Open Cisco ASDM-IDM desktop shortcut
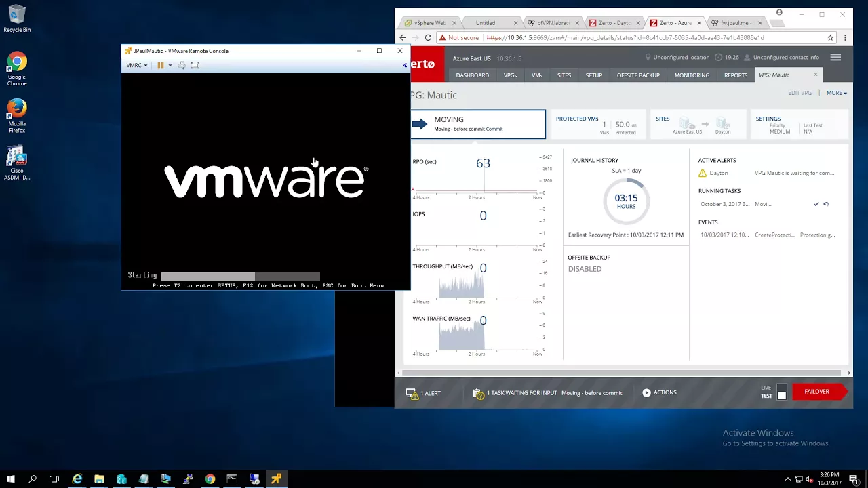The width and height of the screenshot is (868, 488). click(17, 163)
